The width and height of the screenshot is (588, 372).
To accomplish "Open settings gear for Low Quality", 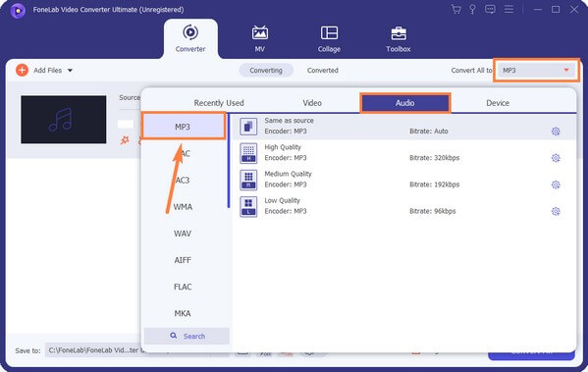I will pyautogui.click(x=556, y=211).
